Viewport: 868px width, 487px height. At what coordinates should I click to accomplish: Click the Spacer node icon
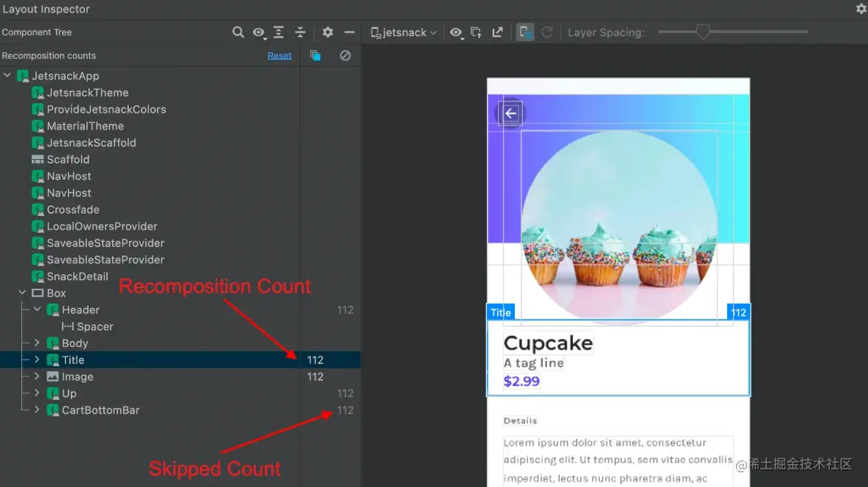(x=68, y=326)
